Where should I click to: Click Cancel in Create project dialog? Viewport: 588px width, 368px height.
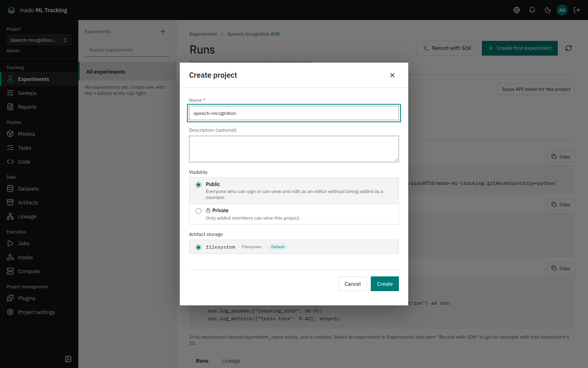tap(352, 284)
